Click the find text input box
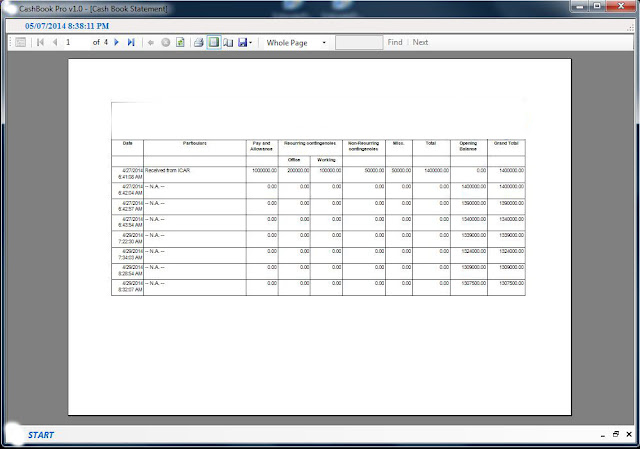Viewport: 640px width, 449px height. [359, 42]
